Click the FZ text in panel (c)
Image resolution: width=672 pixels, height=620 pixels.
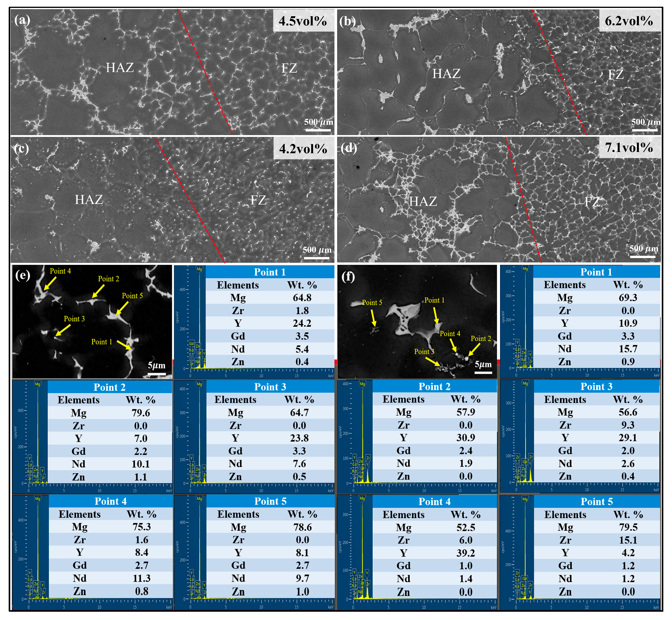tap(258, 200)
